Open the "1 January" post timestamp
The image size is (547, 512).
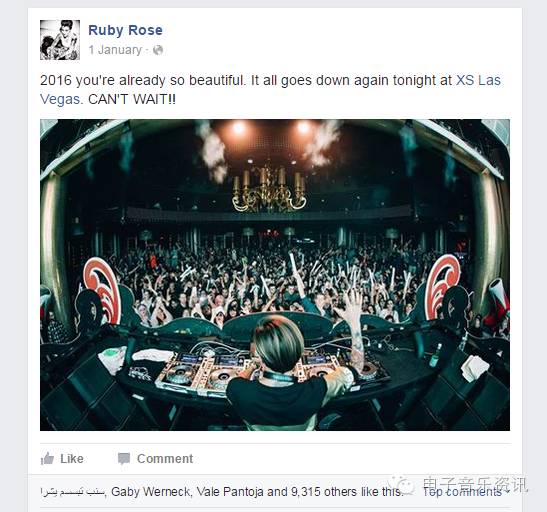(115, 50)
